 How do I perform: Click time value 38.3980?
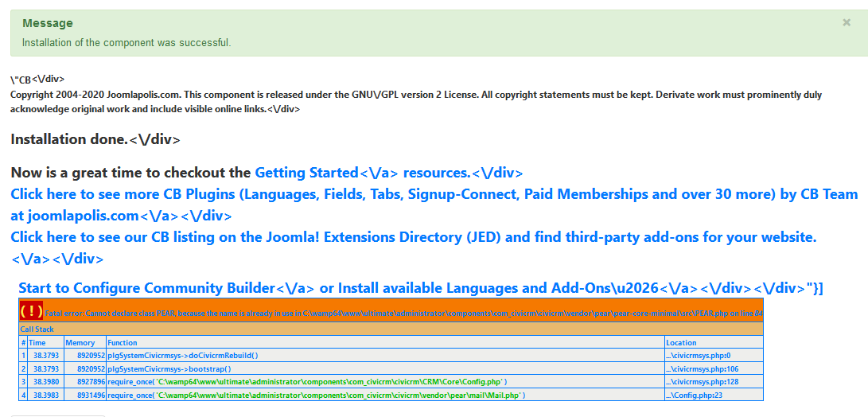click(x=45, y=381)
